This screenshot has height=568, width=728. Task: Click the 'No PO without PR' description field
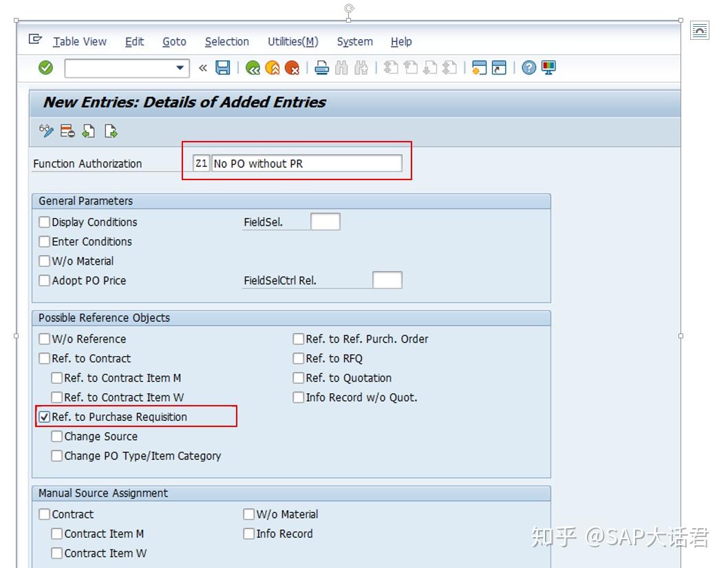(x=306, y=164)
